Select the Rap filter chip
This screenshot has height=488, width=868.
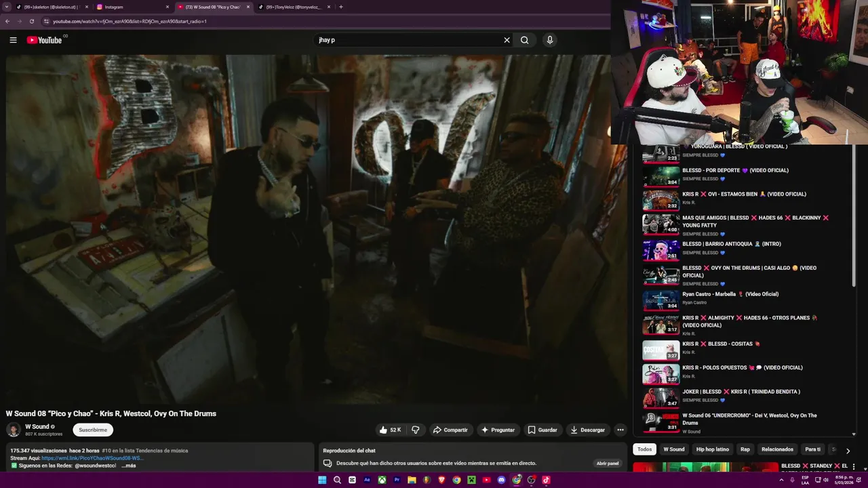(x=745, y=449)
